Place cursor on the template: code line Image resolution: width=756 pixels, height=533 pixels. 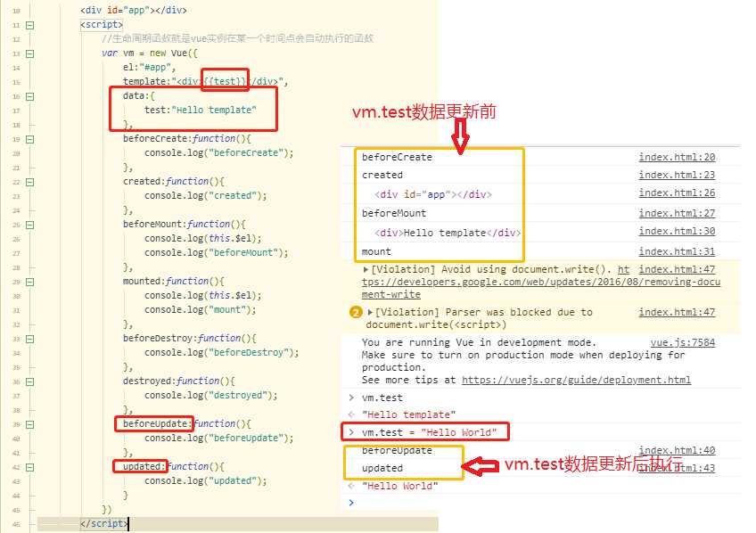[205, 81]
